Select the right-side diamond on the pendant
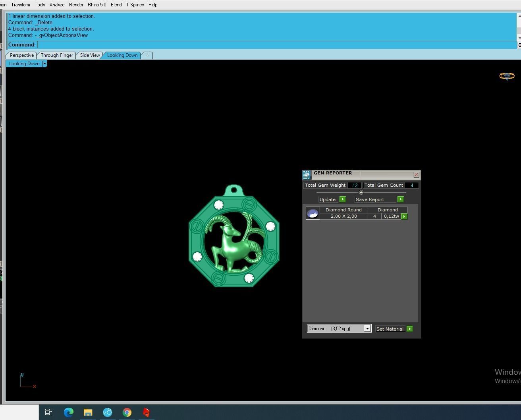521x420 pixels. (x=270, y=226)
